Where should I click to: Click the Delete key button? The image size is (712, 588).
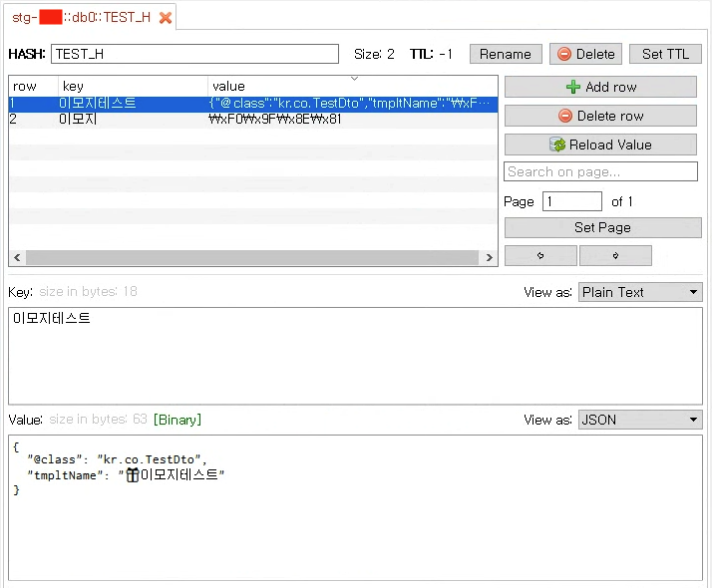tap(585, 54)
